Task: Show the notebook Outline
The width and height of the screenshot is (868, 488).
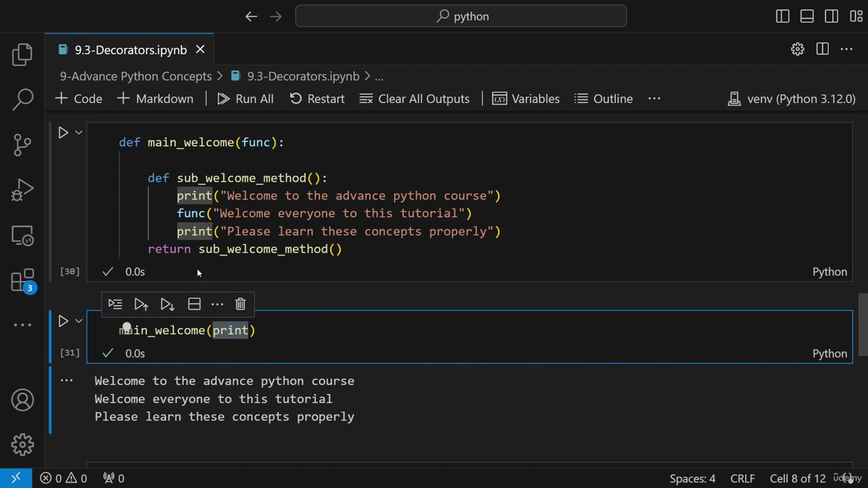Action: [x=604, y=99]
